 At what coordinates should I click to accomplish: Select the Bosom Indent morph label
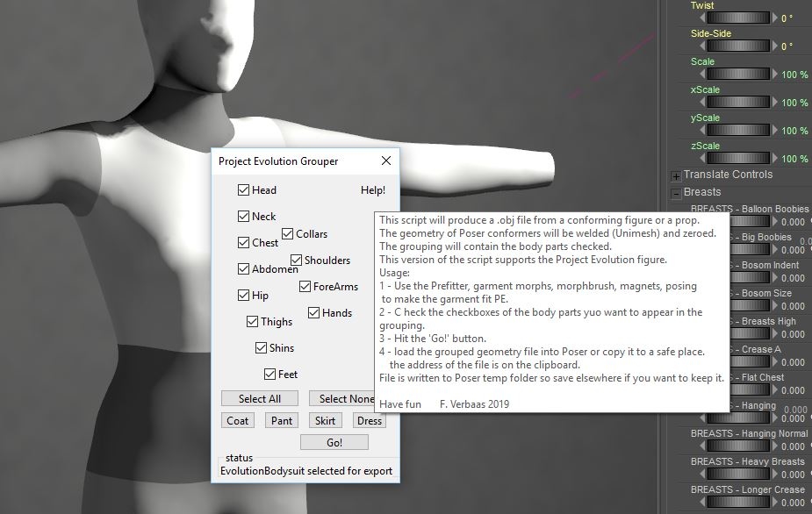click(765, 265)
